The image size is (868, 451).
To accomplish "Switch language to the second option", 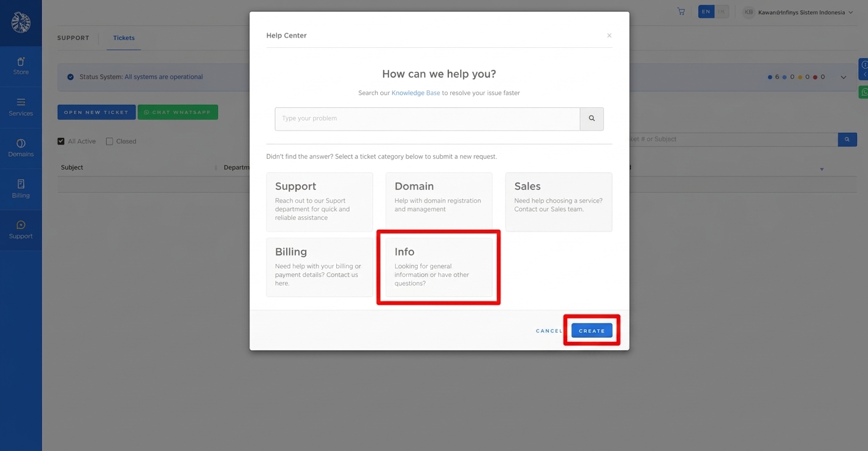I will (x=722, y=12).
